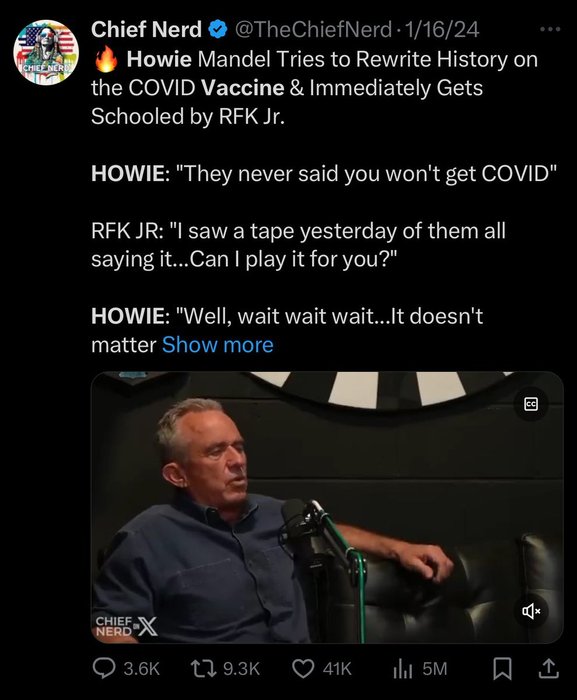This screenshot has height=700, width=577.
Task: Play the embedded video
Action: 327,507
